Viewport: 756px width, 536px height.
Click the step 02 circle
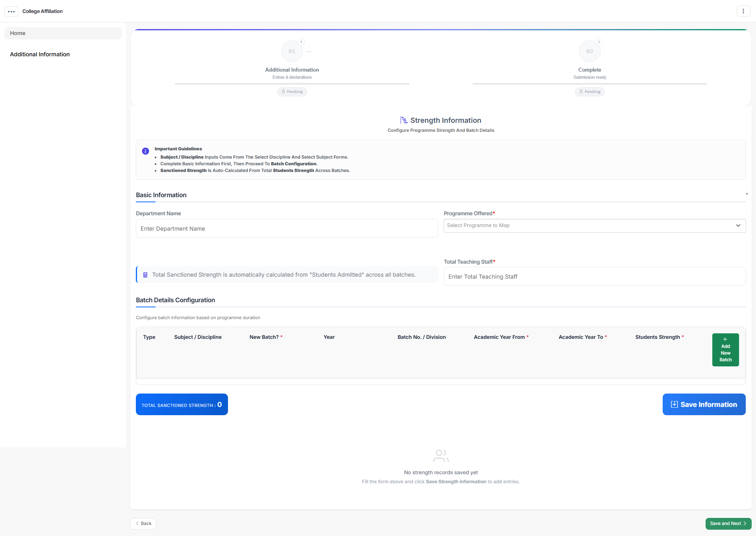pyautogui.click(x=589, y=51)
